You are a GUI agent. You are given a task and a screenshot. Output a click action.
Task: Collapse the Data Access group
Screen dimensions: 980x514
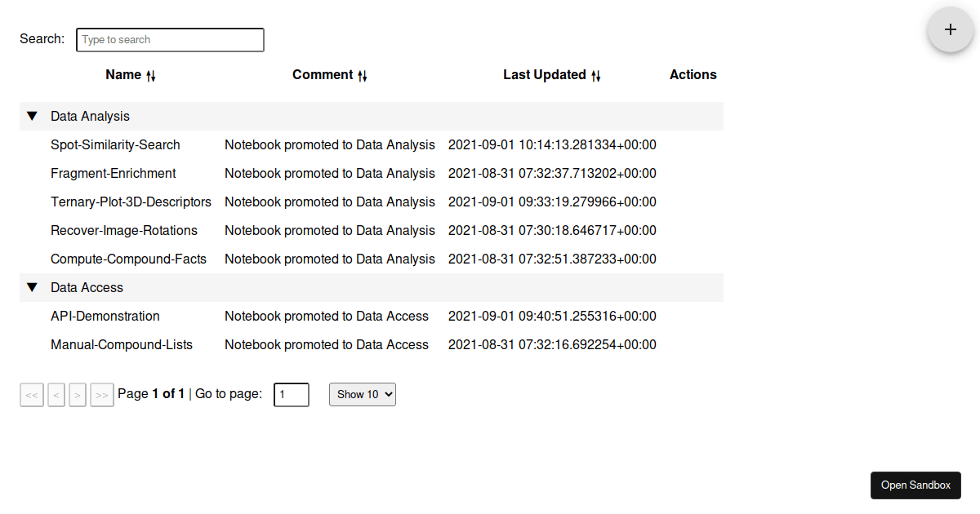pos(32,287)
